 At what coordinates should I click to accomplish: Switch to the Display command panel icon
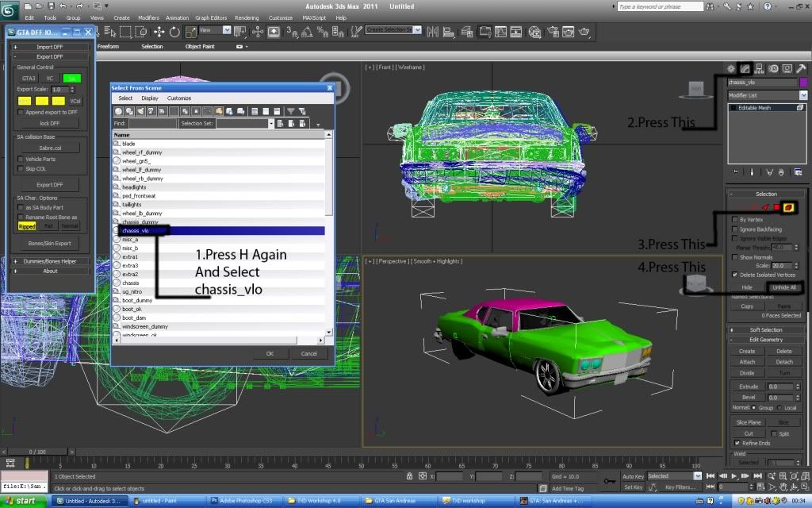point(787,68)
